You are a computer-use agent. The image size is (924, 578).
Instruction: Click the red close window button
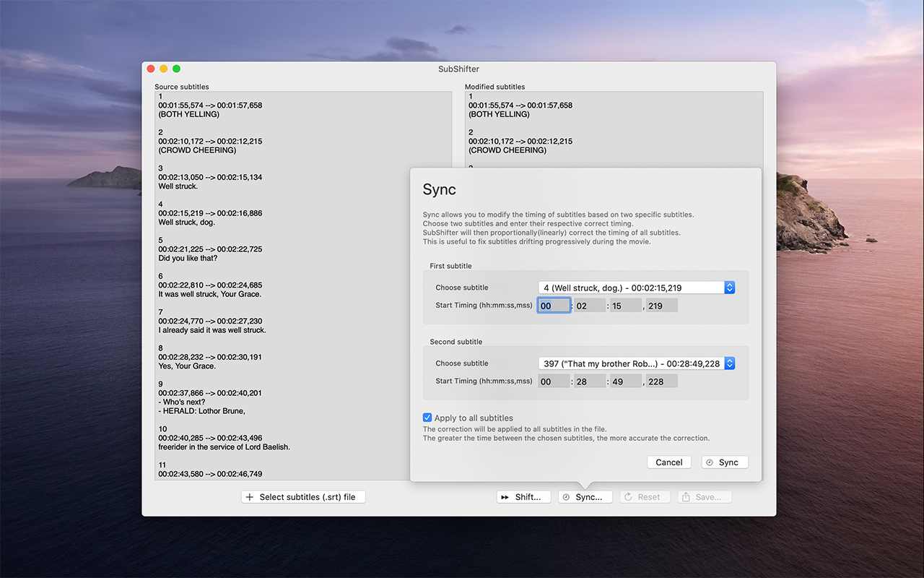click(151, 69)
